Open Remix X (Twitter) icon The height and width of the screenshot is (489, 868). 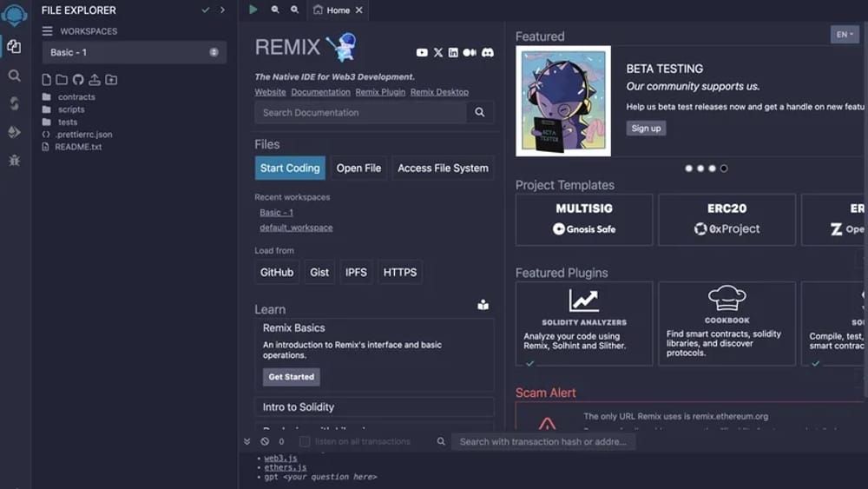(437, 53)
